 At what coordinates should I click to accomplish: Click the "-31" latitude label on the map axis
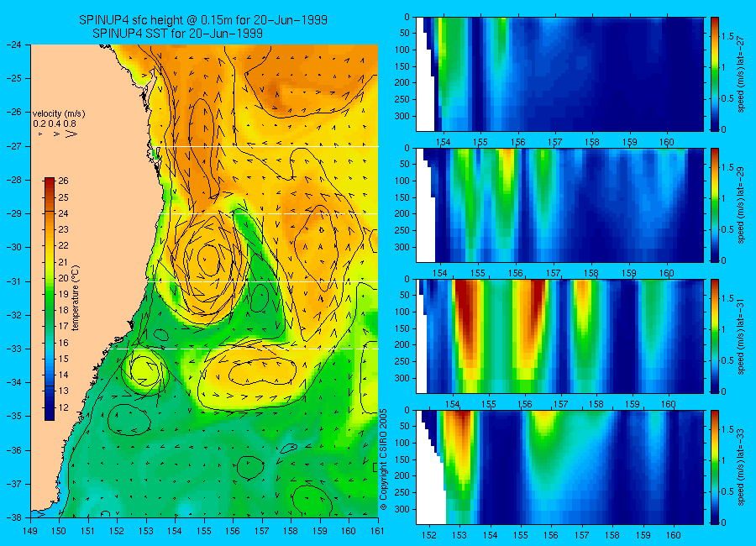click(x=13, y=281)
